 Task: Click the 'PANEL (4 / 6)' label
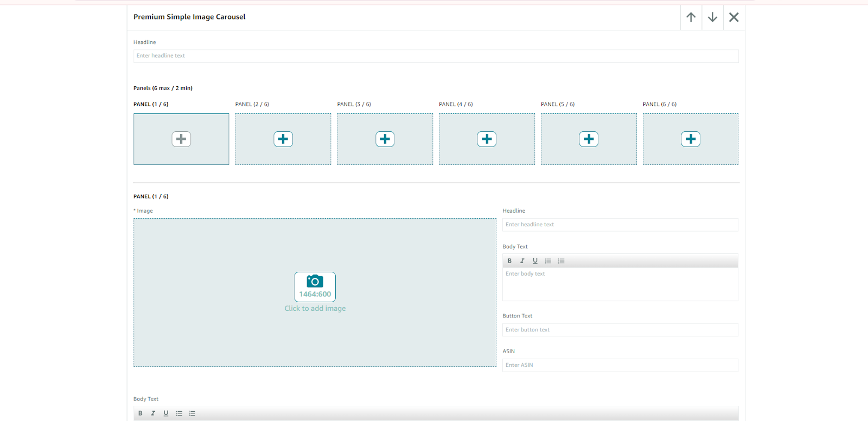coord(456,104)
